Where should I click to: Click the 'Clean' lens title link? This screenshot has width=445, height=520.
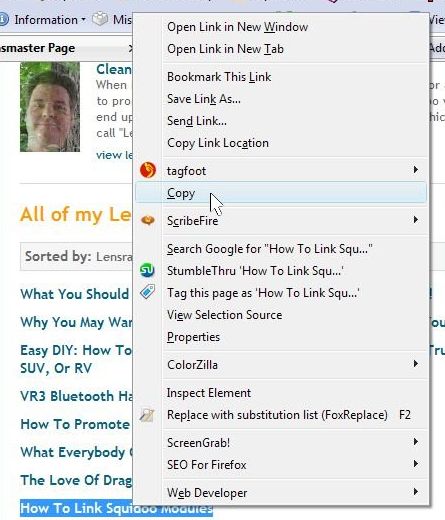[x=114, y=69]
